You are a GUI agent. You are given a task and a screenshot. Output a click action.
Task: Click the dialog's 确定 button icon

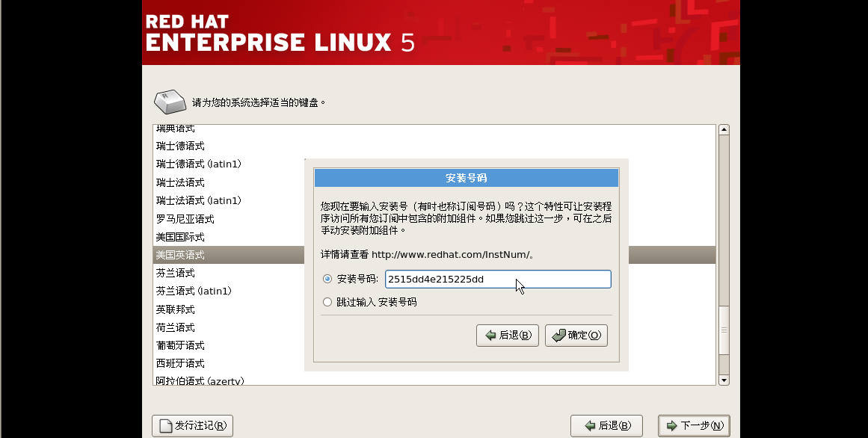[x=558, y=336]
